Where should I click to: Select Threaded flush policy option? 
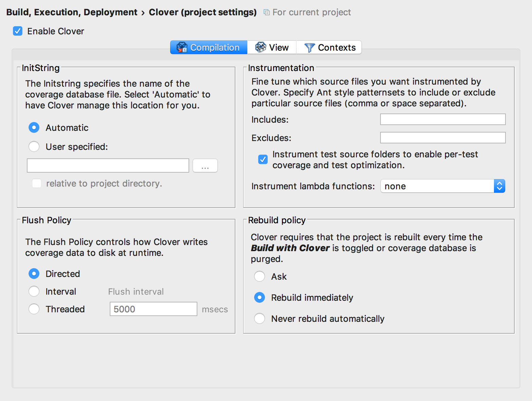34,309
